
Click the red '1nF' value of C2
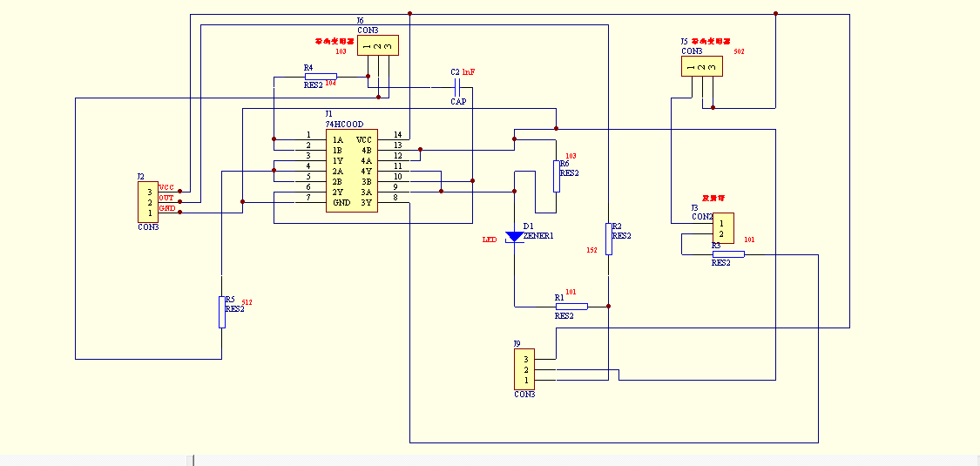point(468,72)
